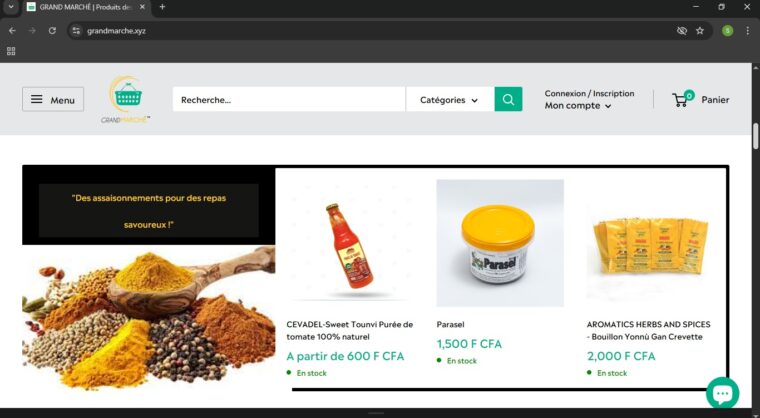
Task: Open the shopping cart icon
Action: pos(683,98)
